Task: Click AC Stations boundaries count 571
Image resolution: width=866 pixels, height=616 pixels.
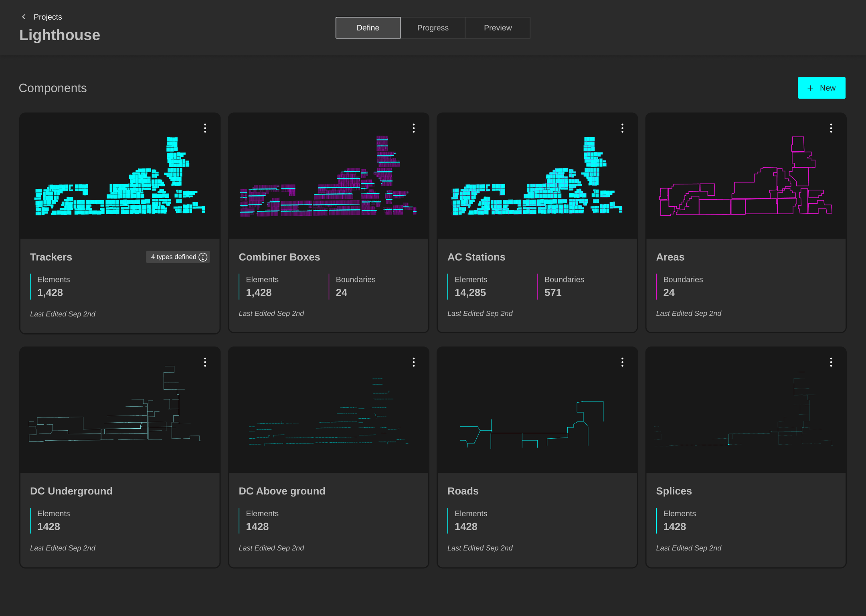Action: pos(553,292)
